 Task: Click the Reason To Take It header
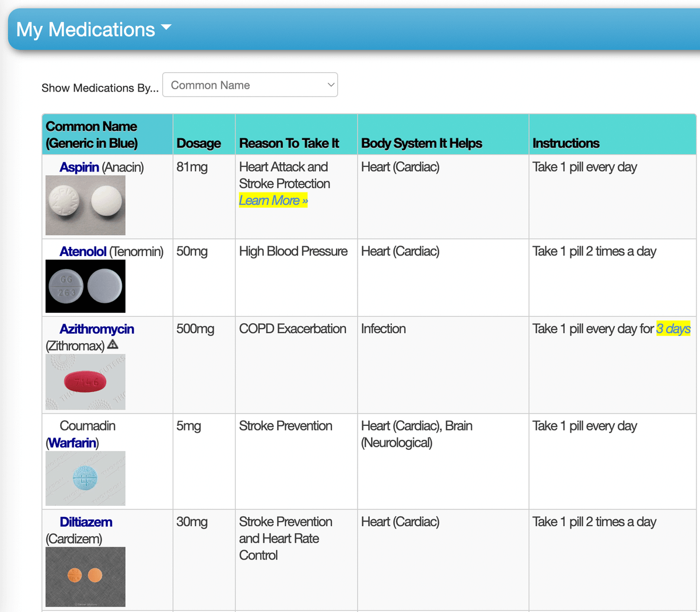(289, 144)
